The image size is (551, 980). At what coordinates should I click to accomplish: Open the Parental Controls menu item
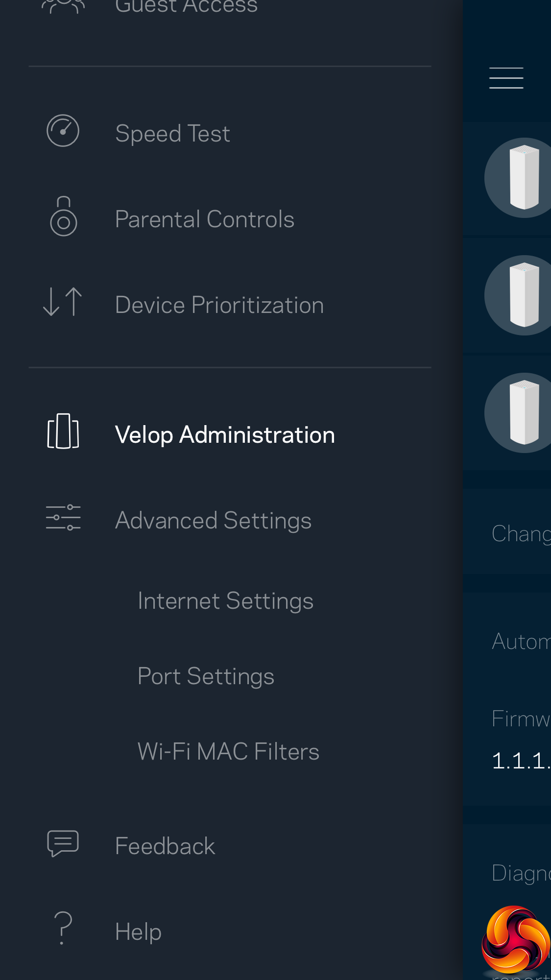pos(204,219)
